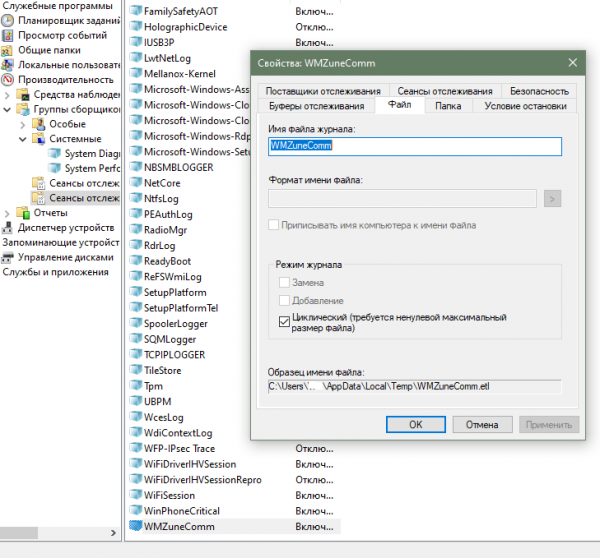Switch to the Папка tab
The image size is (600, 558).
(x=449, y=106)
